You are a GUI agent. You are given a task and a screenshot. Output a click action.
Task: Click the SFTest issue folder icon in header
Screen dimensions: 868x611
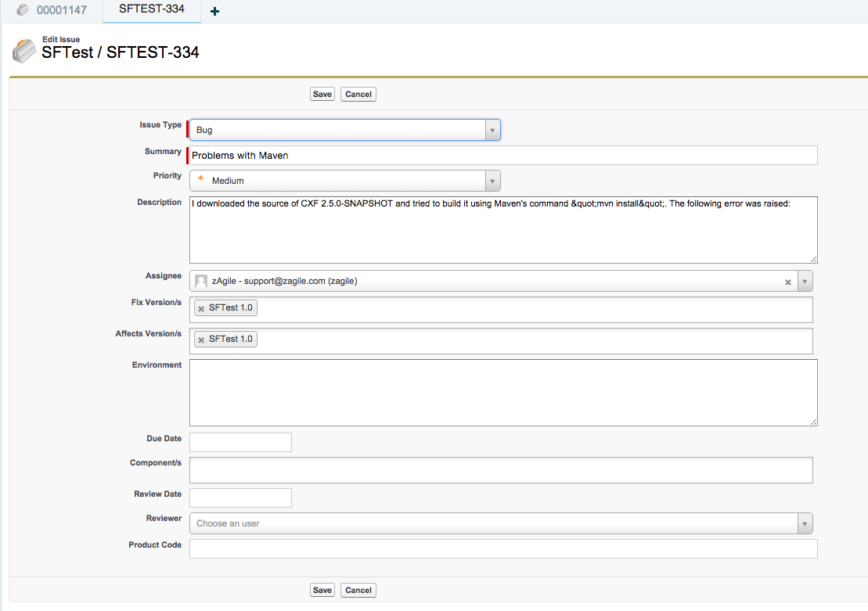click(24, 50)
